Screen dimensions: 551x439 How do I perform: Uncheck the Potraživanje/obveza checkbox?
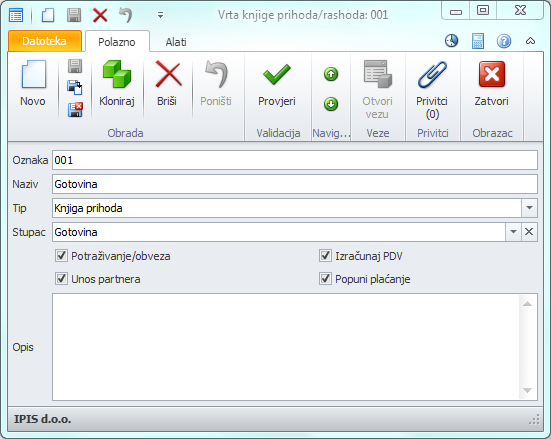(x=61, y=256)
